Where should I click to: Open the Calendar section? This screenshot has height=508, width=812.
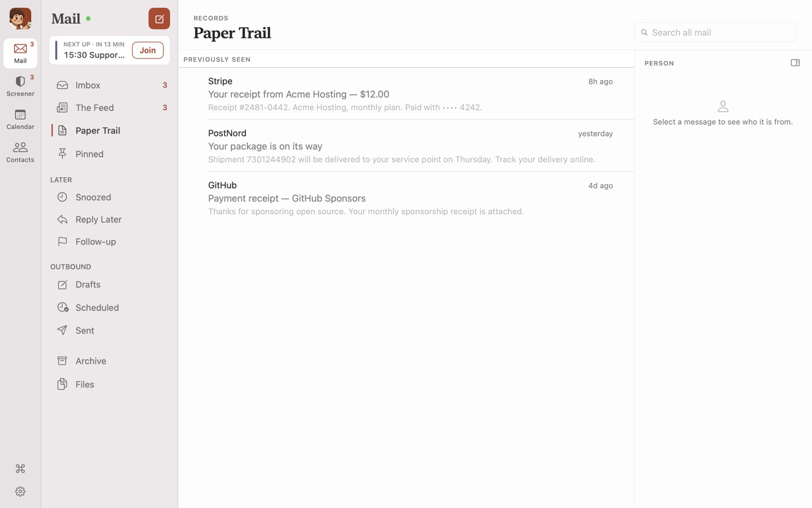tap(20, 119)
